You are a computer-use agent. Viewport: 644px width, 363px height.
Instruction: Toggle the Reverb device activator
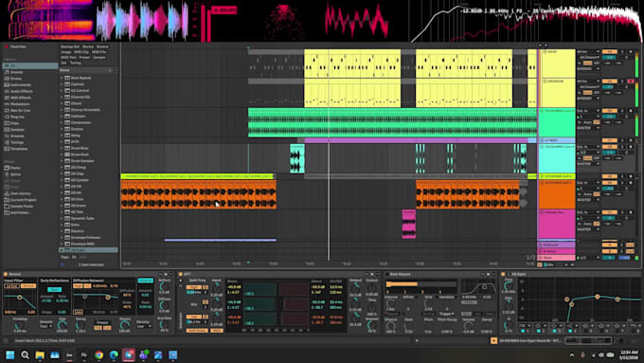pyautogui.click(x=6, y=274)
